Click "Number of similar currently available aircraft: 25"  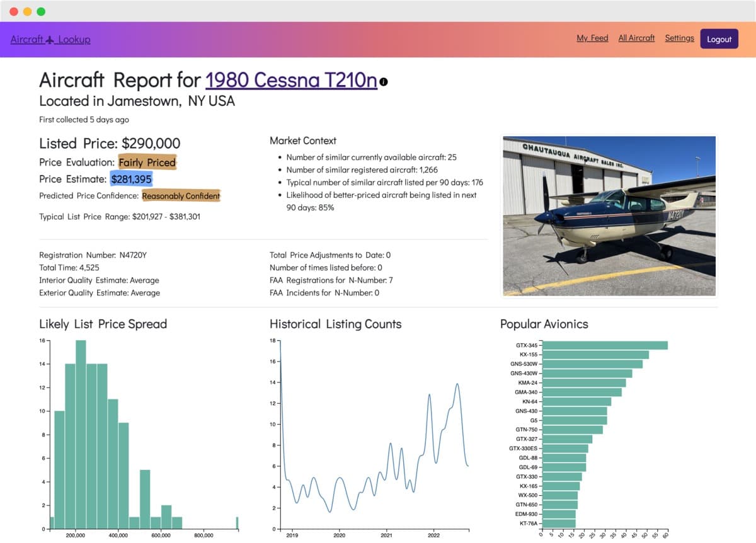pyautogui.click(x=372, y=157)
